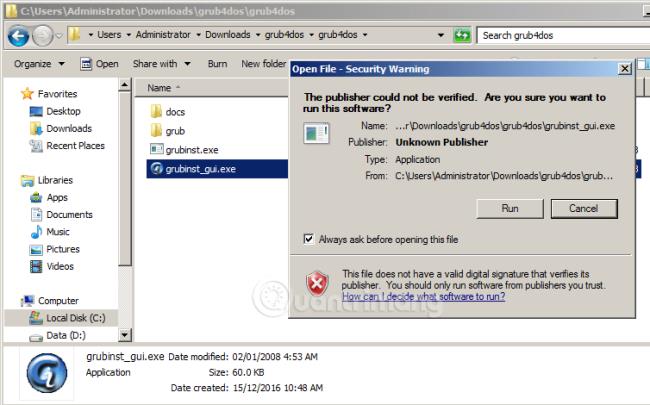
Task: Click the green refresh icon in address bar
Action: pos(462,36)
